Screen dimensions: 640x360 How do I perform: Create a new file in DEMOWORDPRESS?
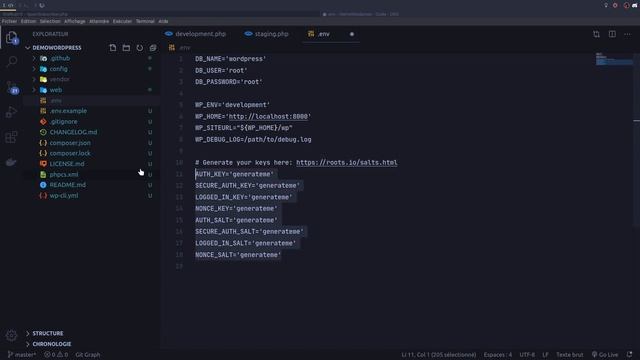click(x=113, y=48)
